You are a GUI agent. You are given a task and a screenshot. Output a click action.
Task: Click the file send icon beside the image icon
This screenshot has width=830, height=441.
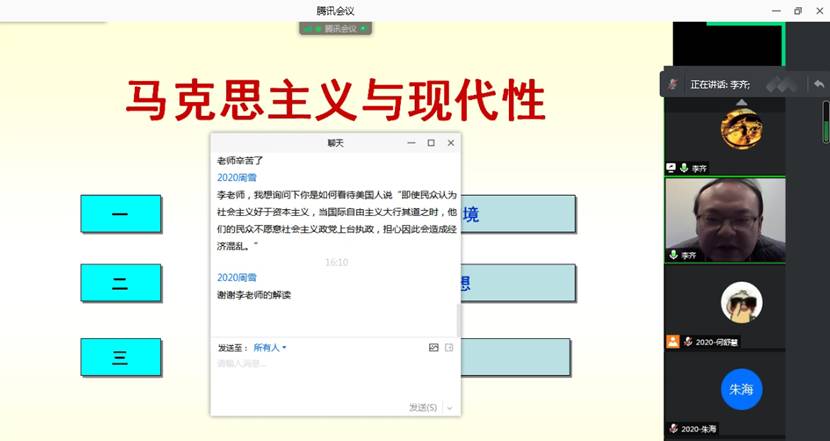[x=449, y=348]
